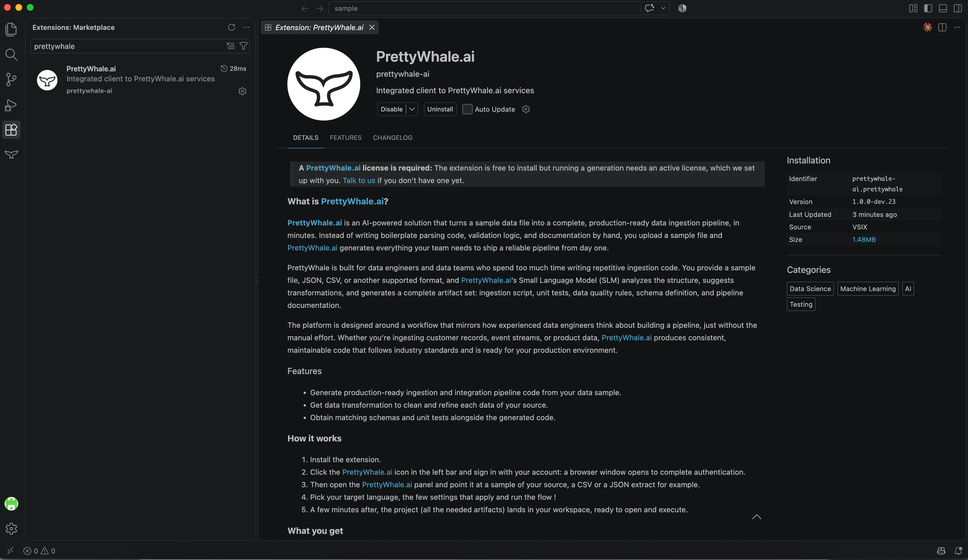The width and height of the screenshot is (968, 560).
Task: Toggle the Auto Update checkbox
Action: (467, 109)
